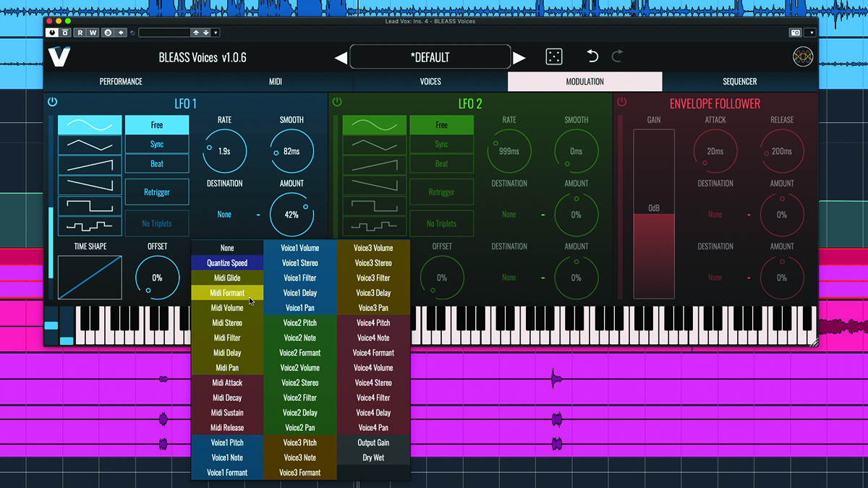Choose Voice4 Pitch from destination menu
Viewport: 868px width, 488px height.
[373, 323]
